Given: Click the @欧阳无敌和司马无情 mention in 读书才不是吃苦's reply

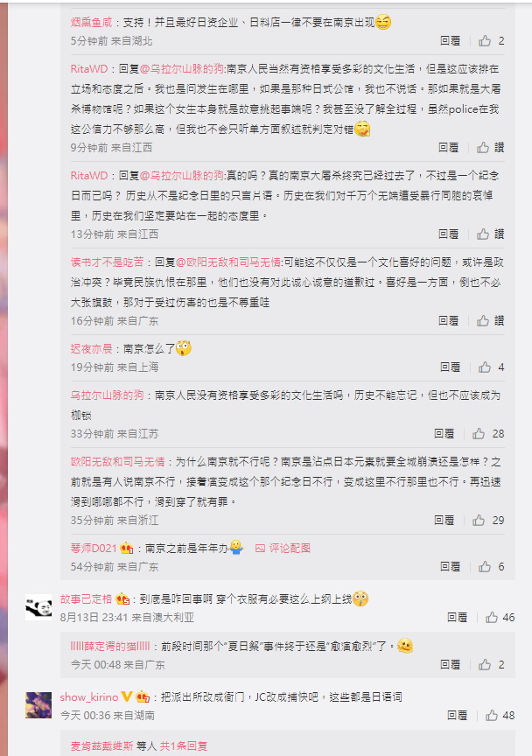Looking at the screenshot, I should pos(228,262).
